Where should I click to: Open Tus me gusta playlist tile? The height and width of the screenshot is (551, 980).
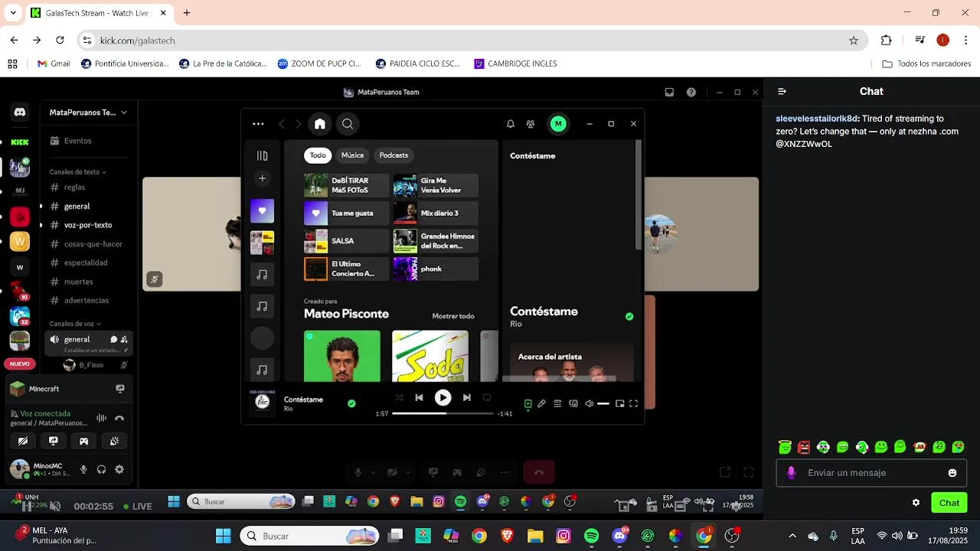pyautogui.click(x=347, y=214)
